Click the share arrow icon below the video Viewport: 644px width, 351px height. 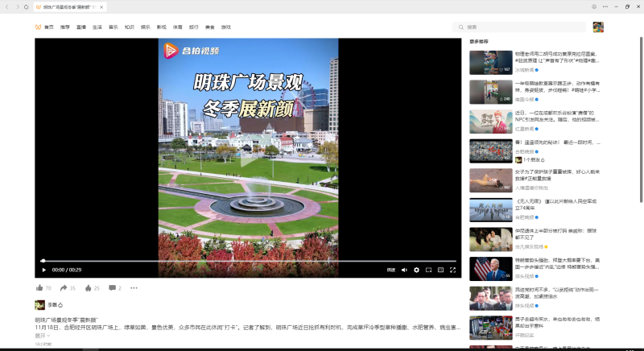(x=64, y=287)
